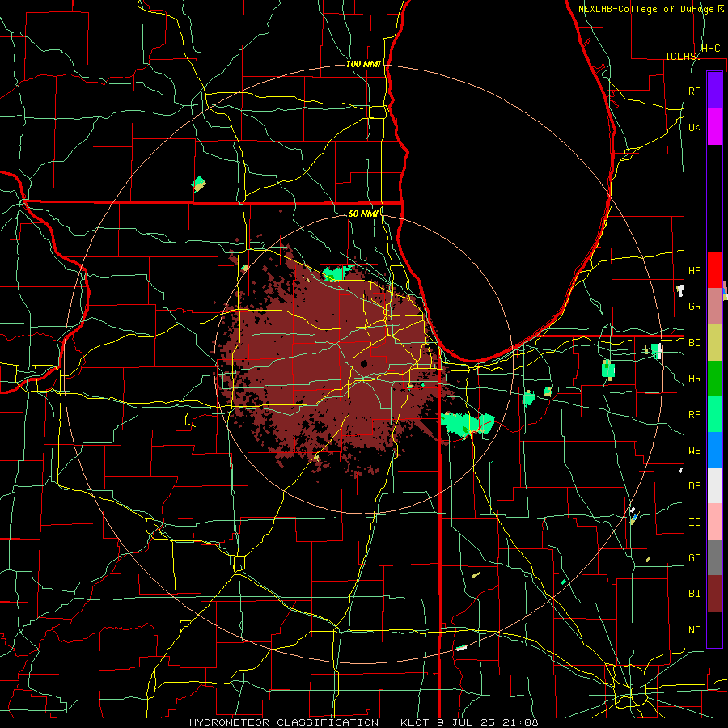Click the white DS legend swatch
Viewport: 728px width, 728px height.
pos(714,485)
